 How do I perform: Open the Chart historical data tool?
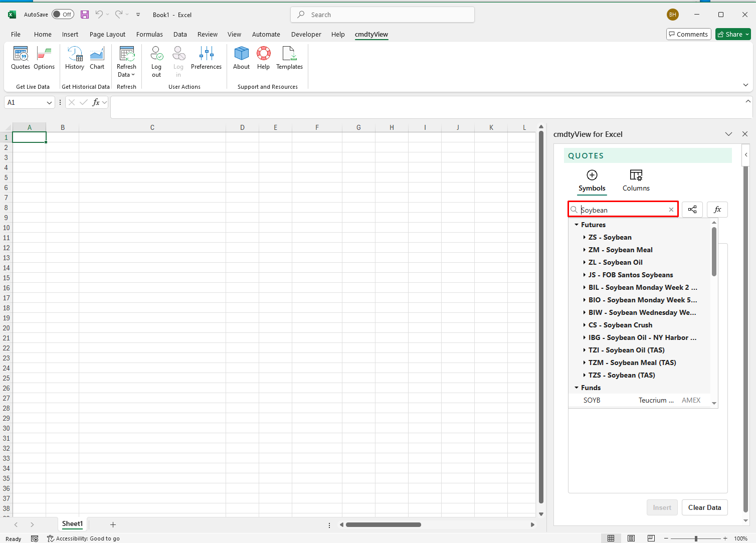click(x=97, y=58)
